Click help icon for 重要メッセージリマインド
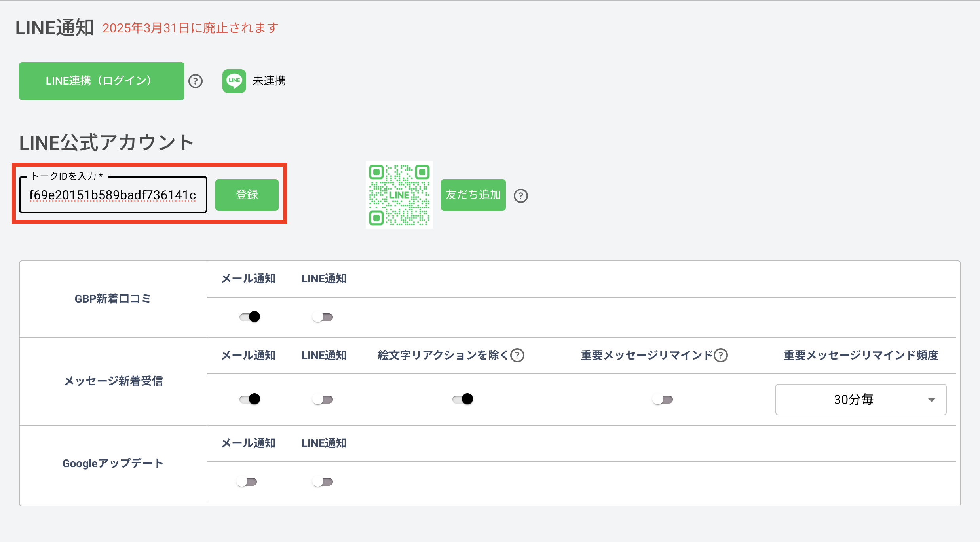The image size is (980, 542). 720,355
